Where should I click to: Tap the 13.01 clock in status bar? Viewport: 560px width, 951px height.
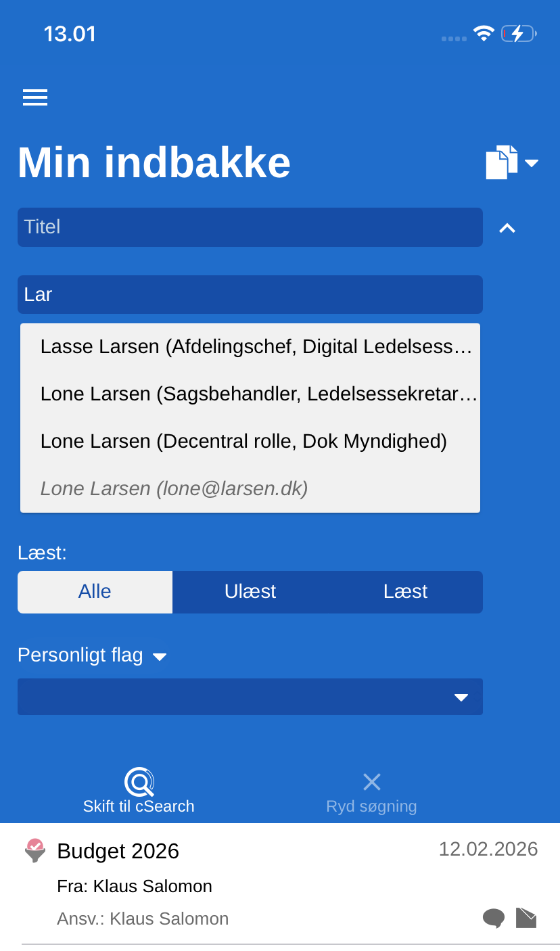[x=70, y=34]
